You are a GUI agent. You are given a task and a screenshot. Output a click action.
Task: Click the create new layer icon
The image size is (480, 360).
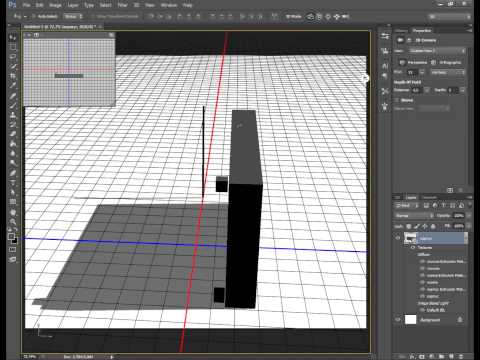452,356
